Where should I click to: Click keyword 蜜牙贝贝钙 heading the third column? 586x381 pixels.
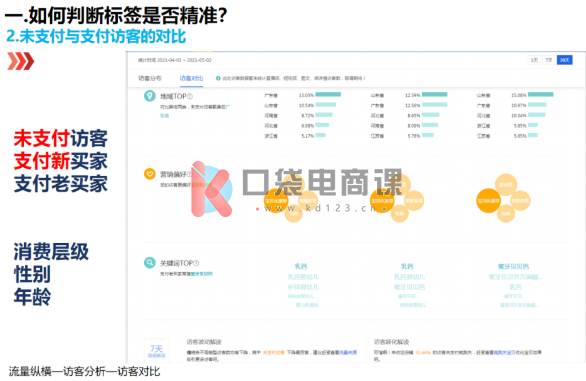[513, 266]
